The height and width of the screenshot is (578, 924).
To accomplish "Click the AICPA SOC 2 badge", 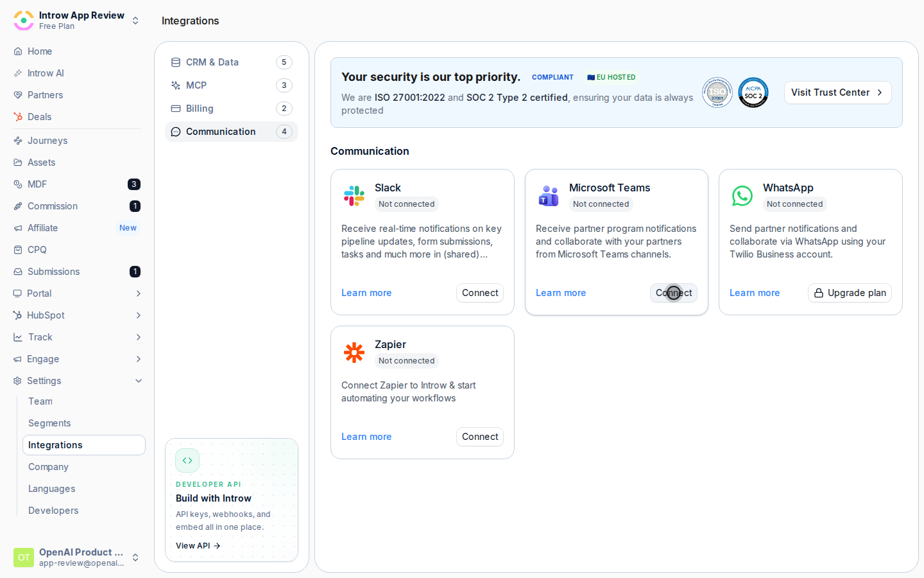I will (x=753, y=92).
